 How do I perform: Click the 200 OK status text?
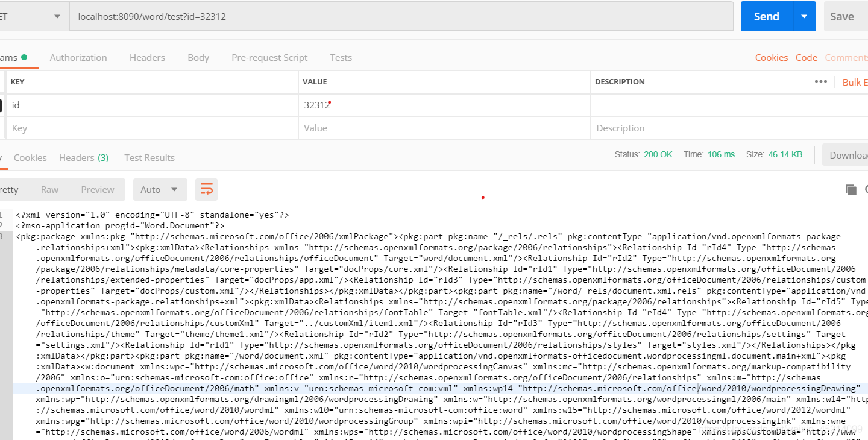click(x=658, y=154)
